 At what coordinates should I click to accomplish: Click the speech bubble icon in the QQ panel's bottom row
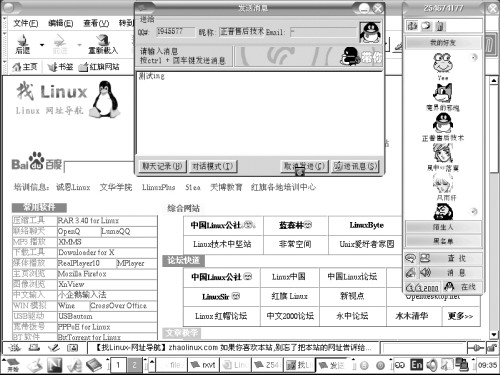tap(411, 258)
